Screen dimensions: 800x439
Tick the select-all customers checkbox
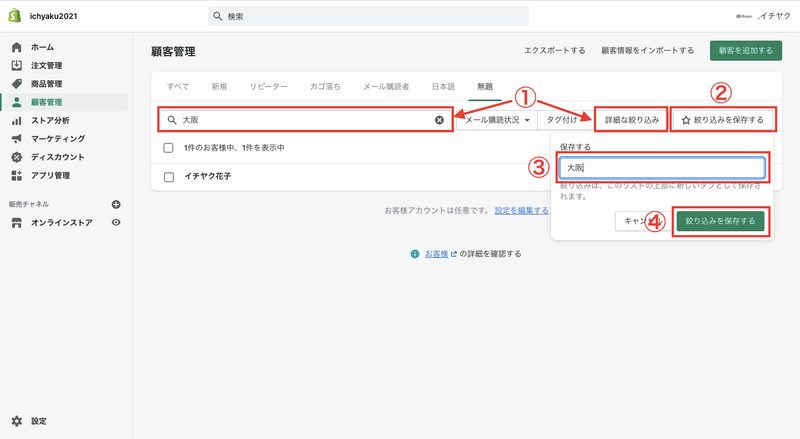coord(168,148)
